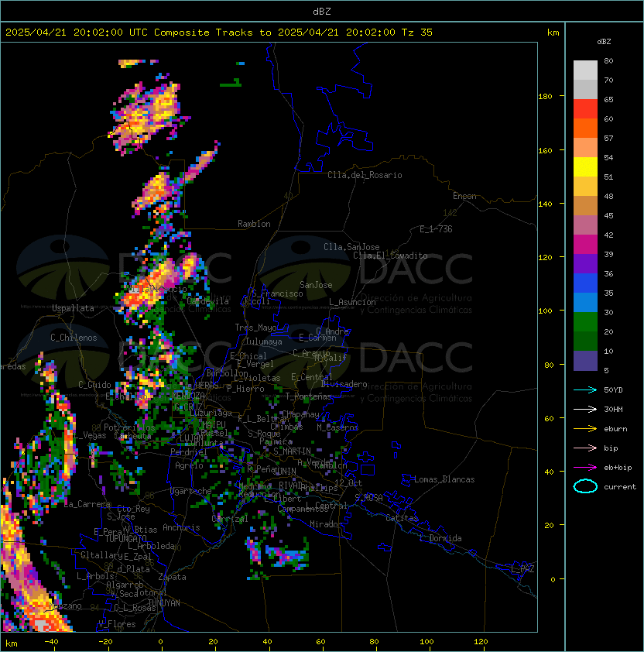
Task: Click the 100 km vertical axis value
Action: coord(545,311)
